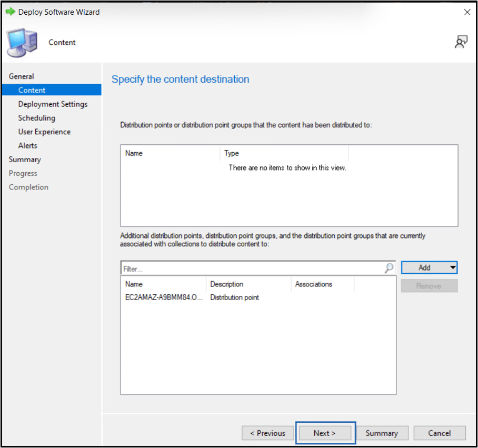
Task: Open User Experience step
Action: coord(44,132)
